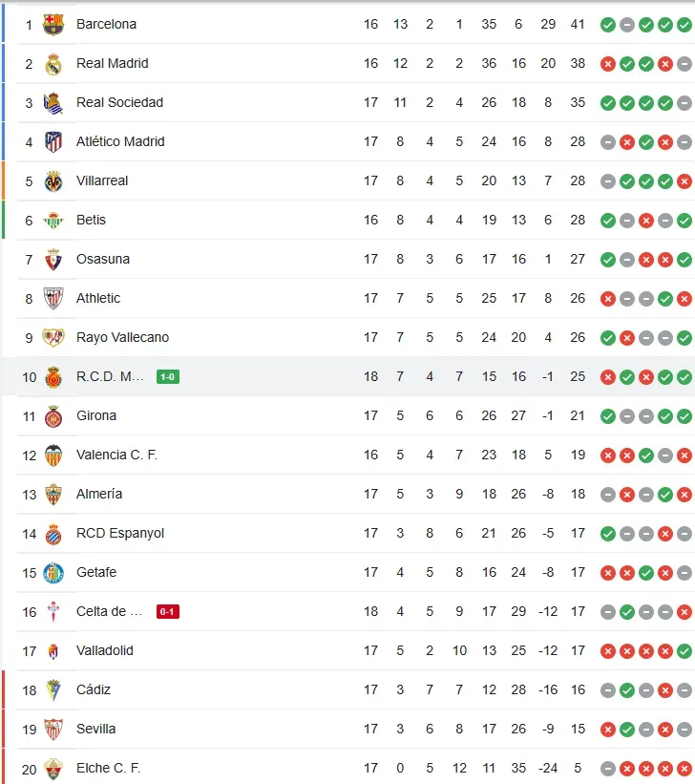Image resolution: width=695 pixels, height=784 pixels.
Task: Click Barcelona's first green win form icon
Action: [x=607, y=24]
